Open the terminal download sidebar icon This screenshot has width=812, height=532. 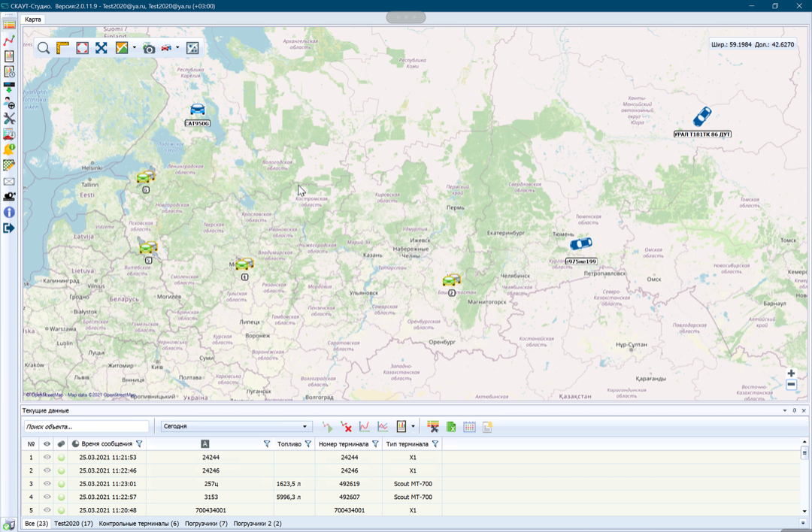[x=9, y=87]
